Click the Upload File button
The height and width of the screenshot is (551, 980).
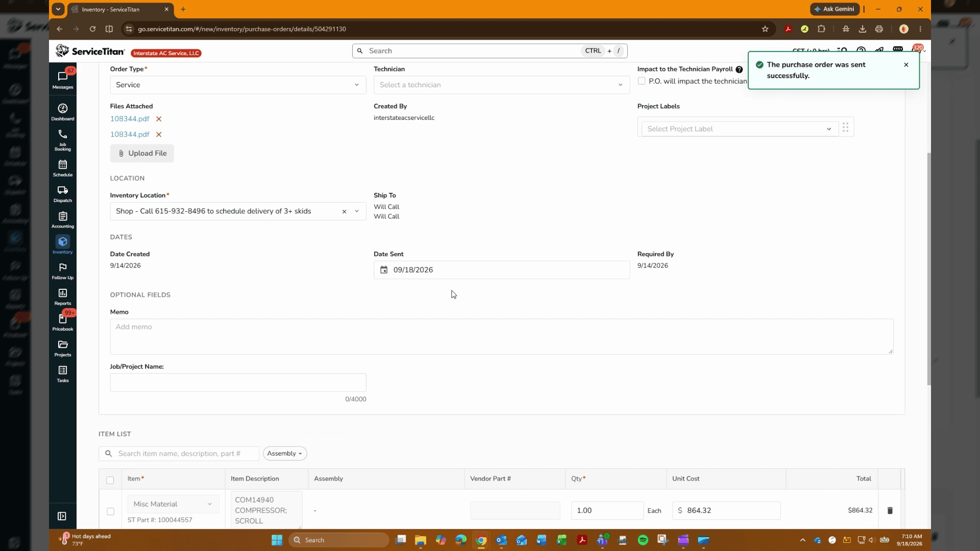(142, 154)
